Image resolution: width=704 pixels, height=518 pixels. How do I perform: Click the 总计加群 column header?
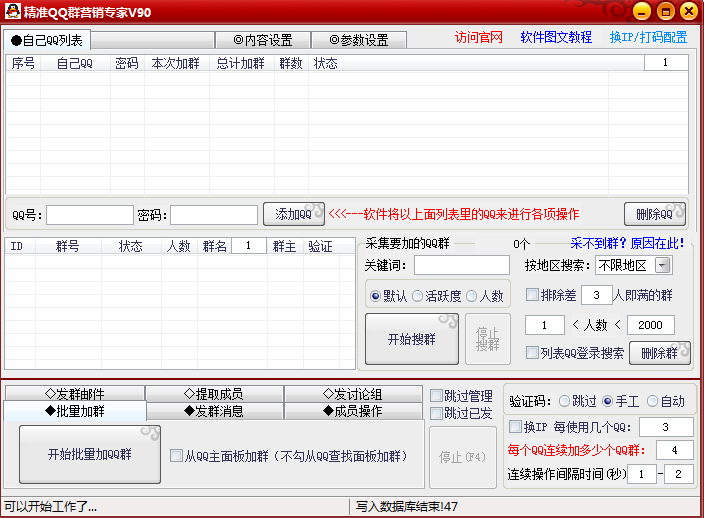[241, 63]
